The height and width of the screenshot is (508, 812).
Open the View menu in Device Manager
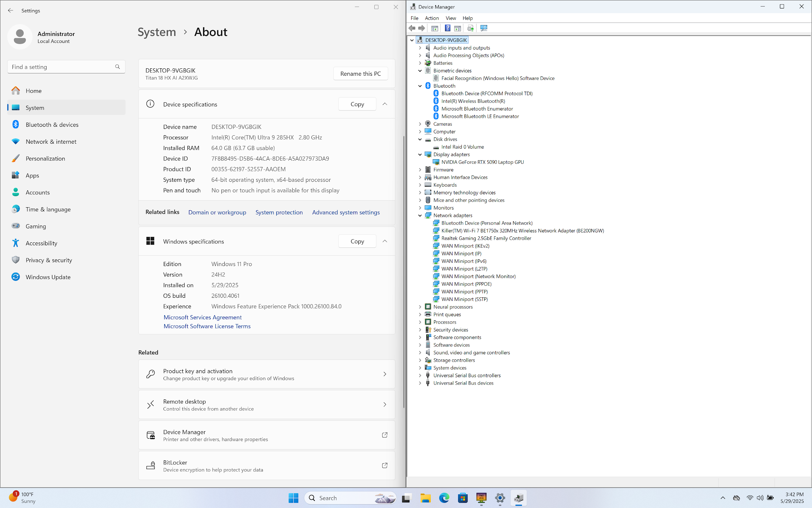[451, 18]
